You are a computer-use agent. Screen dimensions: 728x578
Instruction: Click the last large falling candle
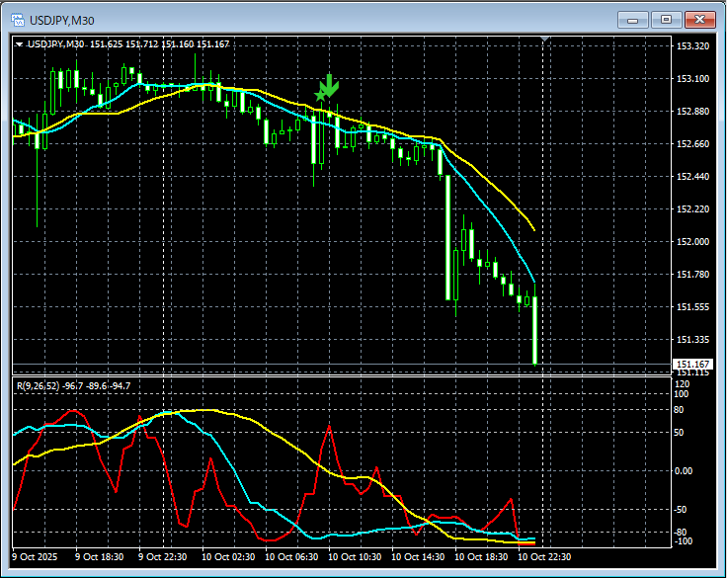(x=534, y=331)
